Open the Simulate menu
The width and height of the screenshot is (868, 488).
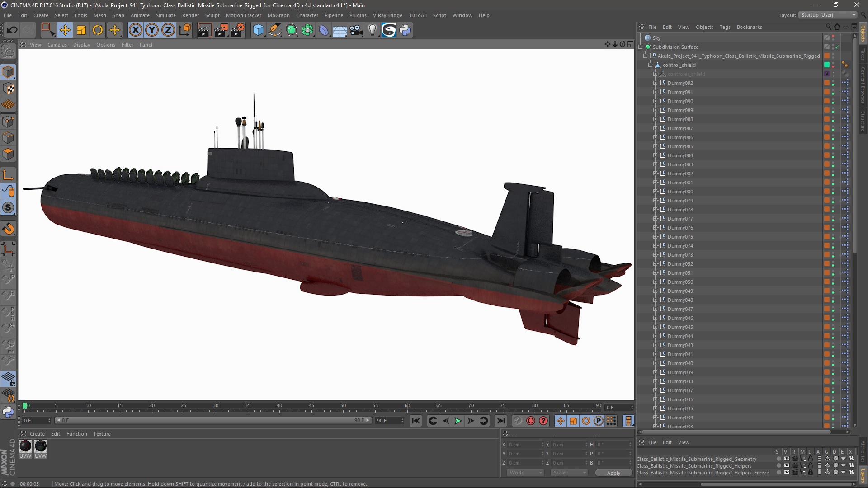(166, 15)
